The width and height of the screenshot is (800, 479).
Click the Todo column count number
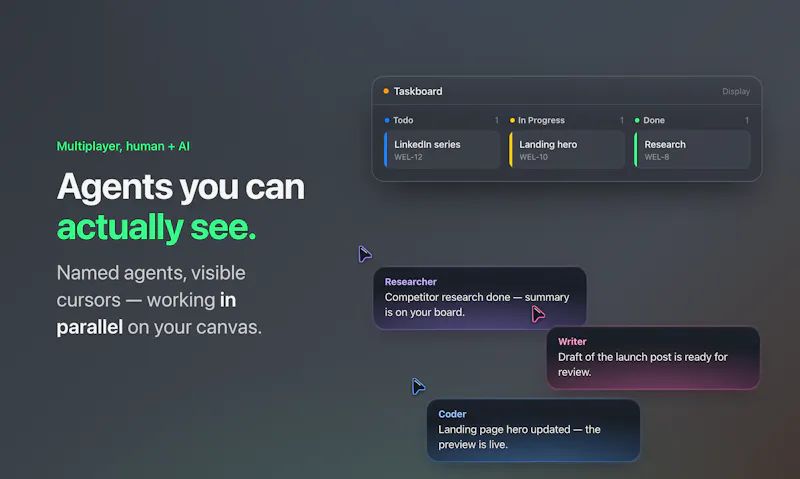[496, 120]
